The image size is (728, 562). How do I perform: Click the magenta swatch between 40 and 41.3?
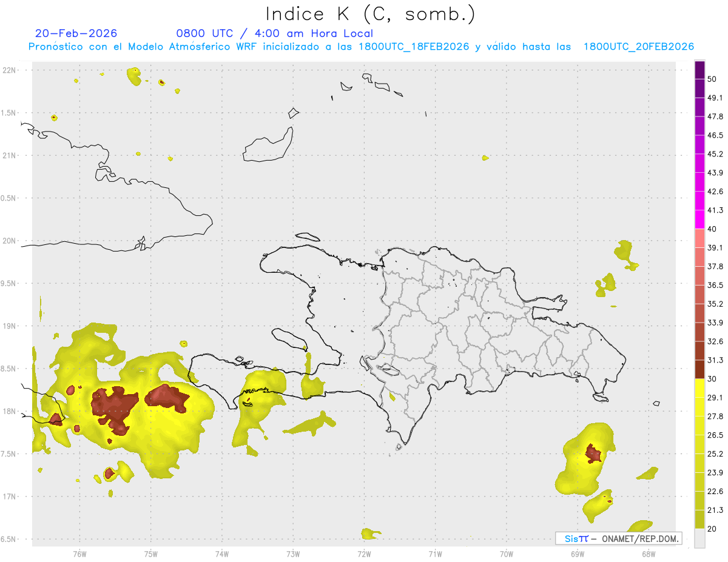699,220
